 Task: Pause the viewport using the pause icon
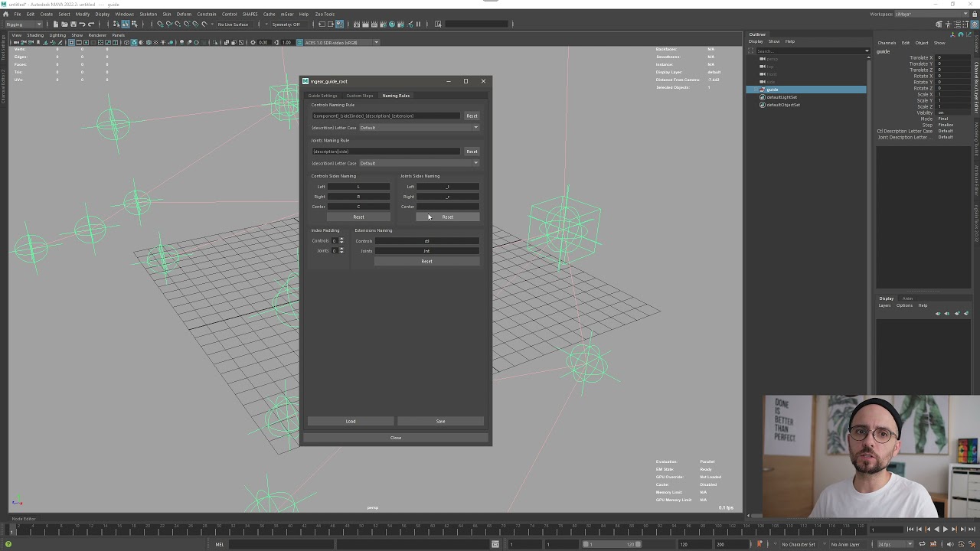tap(418, 24)
